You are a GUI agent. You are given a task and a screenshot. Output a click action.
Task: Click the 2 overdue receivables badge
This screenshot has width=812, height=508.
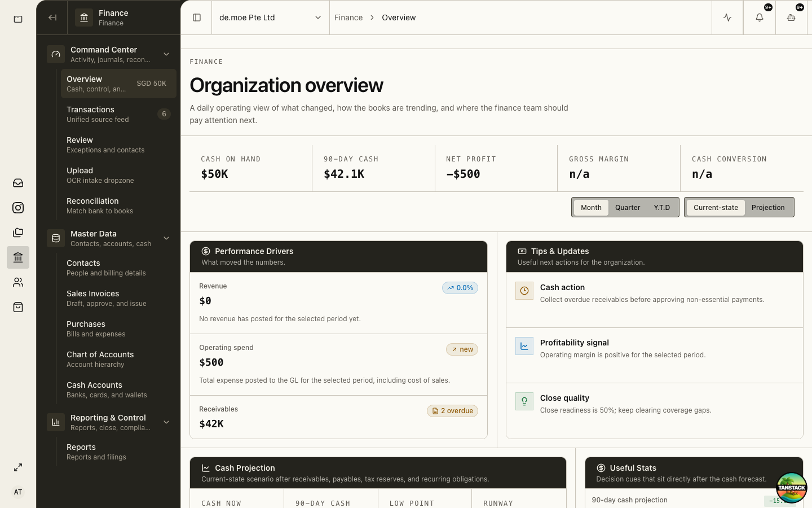(x=452, y=411)
